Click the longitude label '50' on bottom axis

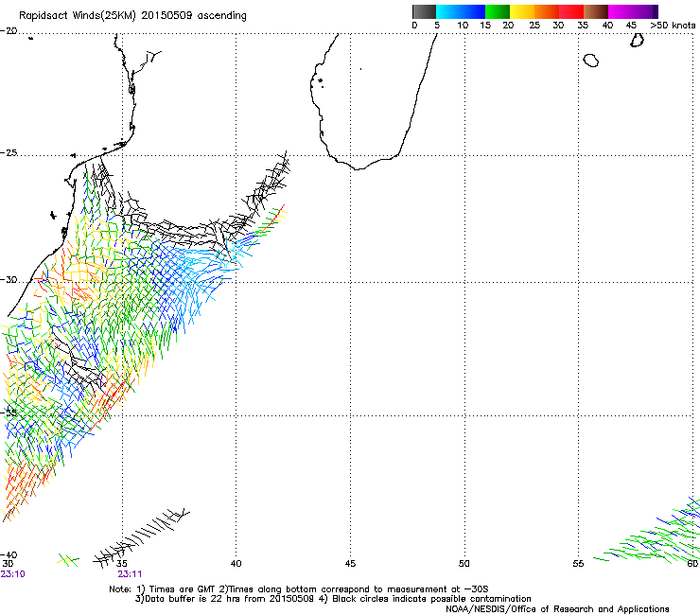tap(464, 564)
